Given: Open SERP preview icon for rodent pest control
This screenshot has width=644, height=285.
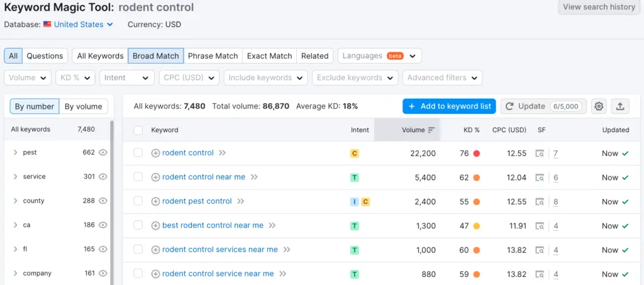Looking at the screenshot, I should (540, 202).
